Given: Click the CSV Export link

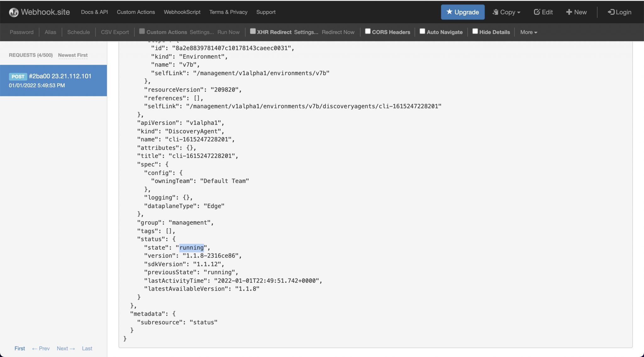Looking at the screenshot, I should tap(115, 32).
